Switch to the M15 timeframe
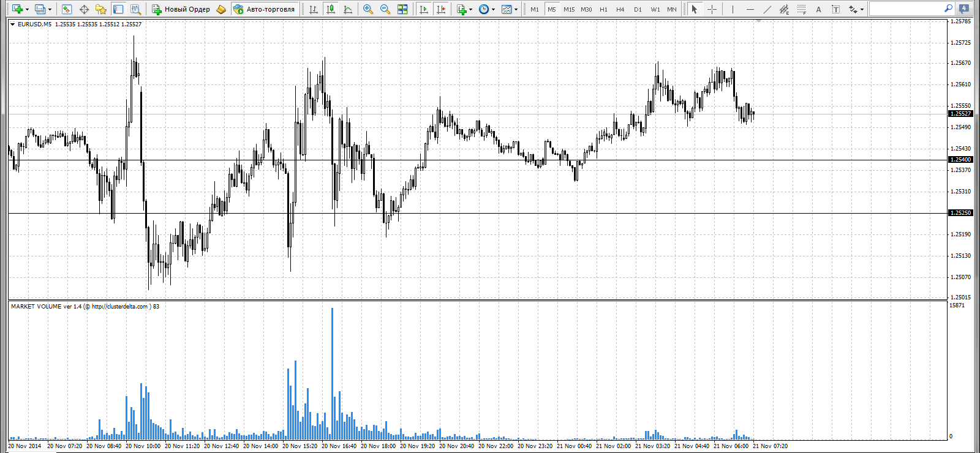This screenshot has width=980, height=453. click(x=569, y=9)
